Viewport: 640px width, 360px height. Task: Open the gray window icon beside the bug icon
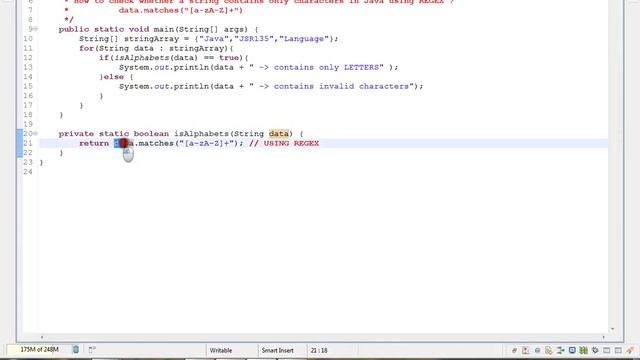(x=607, y=350)
